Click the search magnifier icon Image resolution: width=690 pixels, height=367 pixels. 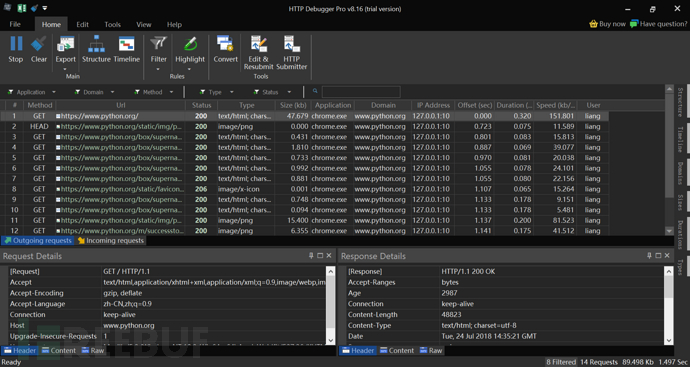(315, 92)
